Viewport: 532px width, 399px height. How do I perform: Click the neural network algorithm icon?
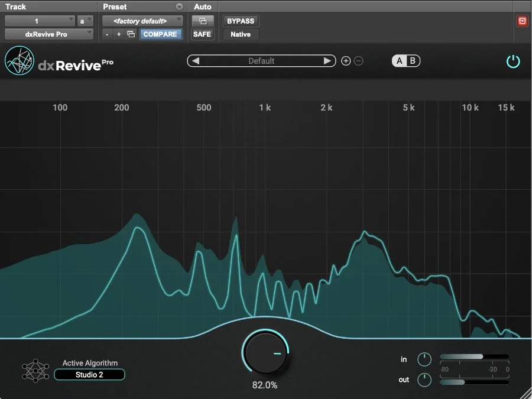coord(35,371)
